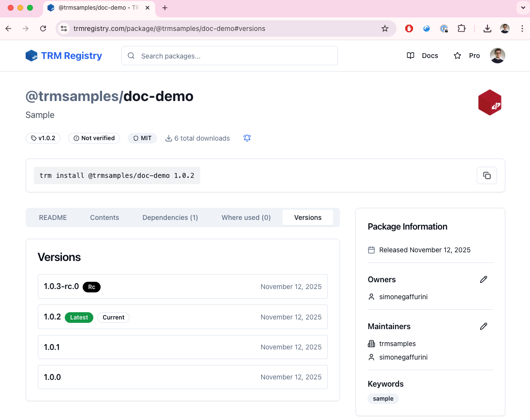Click the red package logo
Screen dimensions: 530x420
point(490,102)
